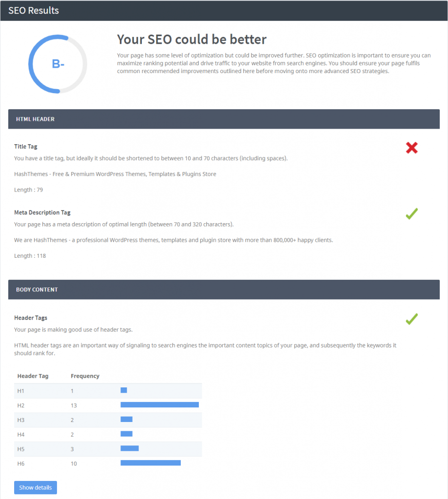Select the H4 row in header table
This screenshot has width=448, height=499.
[x=108, y=434]
